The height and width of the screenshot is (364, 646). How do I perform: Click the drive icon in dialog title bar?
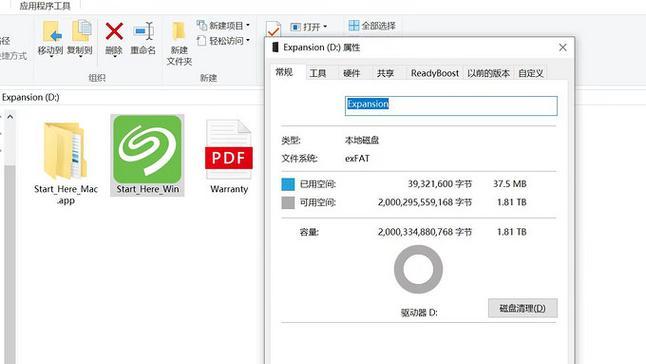click(x=275, y=47)
